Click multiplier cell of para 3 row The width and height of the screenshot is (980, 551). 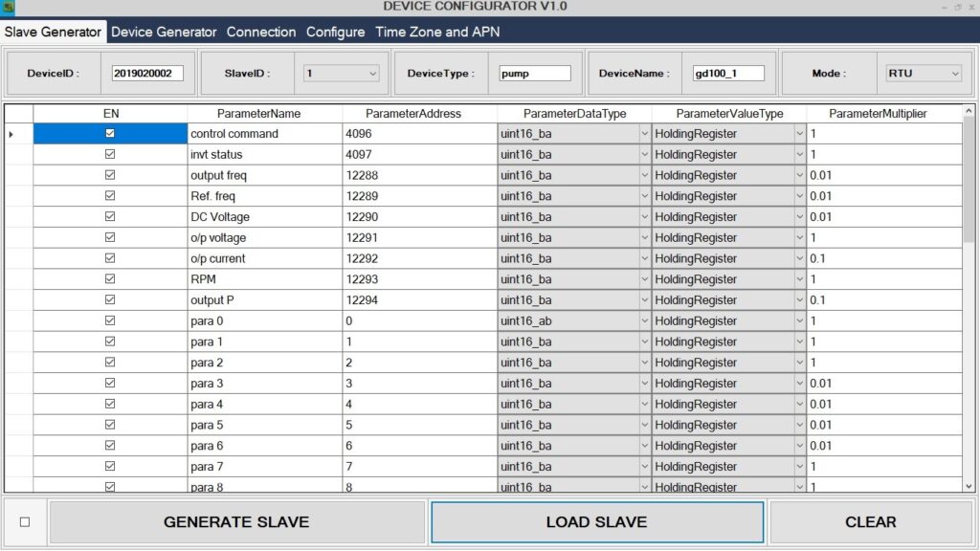click(x=883, y=384)
